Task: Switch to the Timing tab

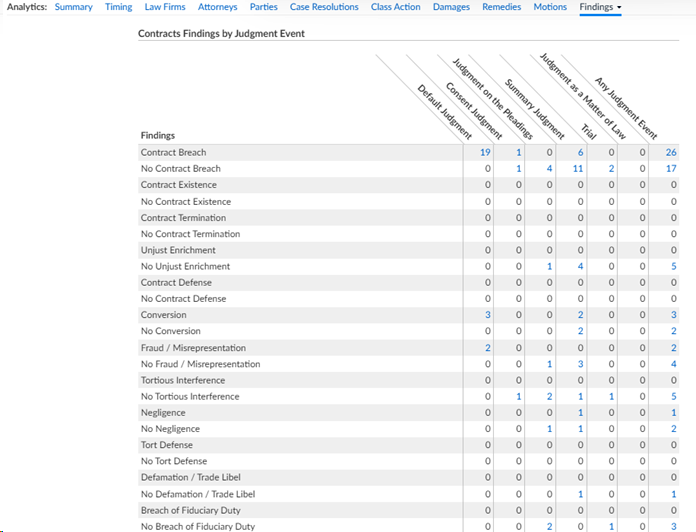Action: pos(119,7)
